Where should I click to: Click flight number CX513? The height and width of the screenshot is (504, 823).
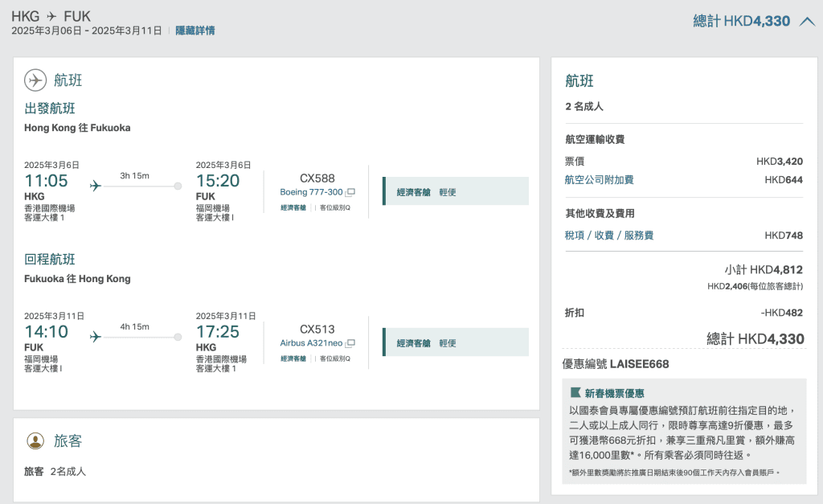(x=317, y=329)
